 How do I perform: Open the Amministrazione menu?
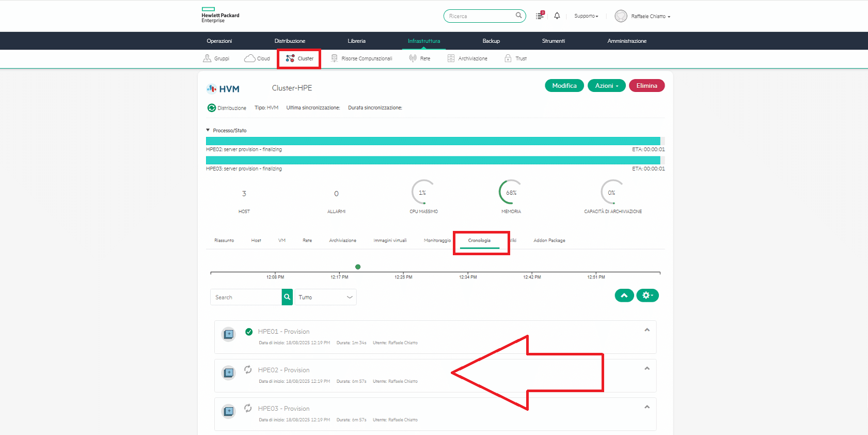point(627,41)
